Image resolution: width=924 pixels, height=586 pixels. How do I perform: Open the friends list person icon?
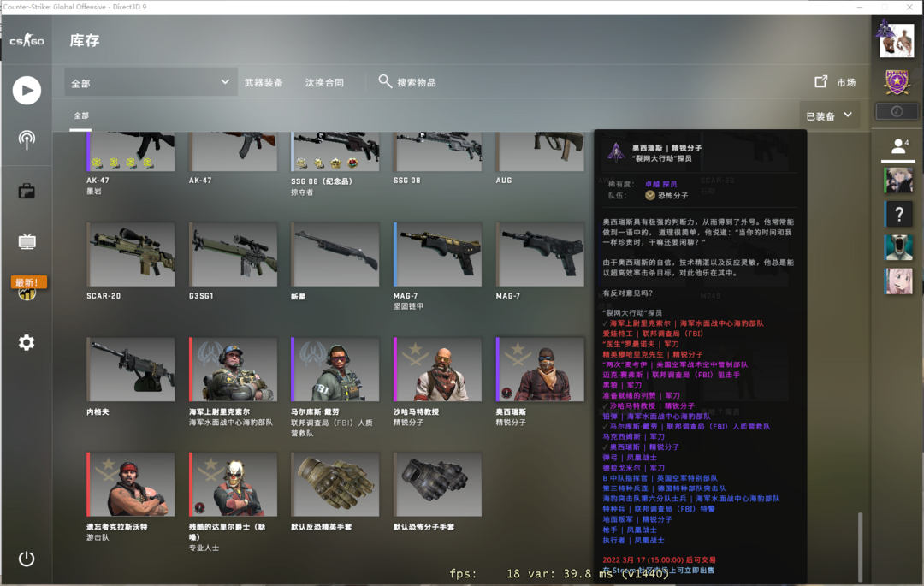point(898,146)
